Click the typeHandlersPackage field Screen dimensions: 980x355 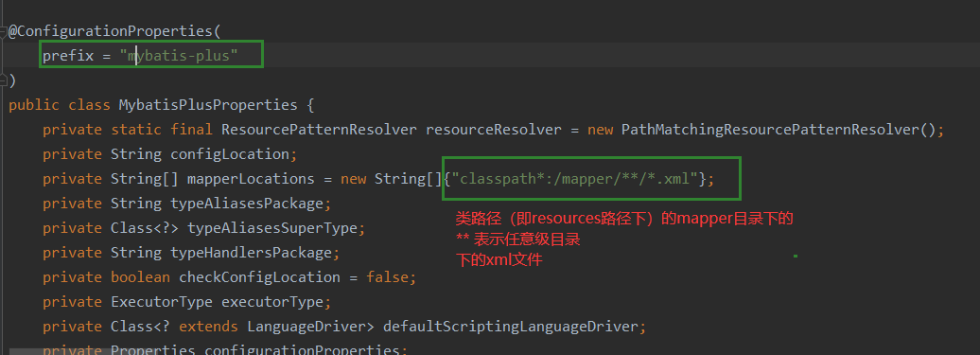tap(251, 253)
